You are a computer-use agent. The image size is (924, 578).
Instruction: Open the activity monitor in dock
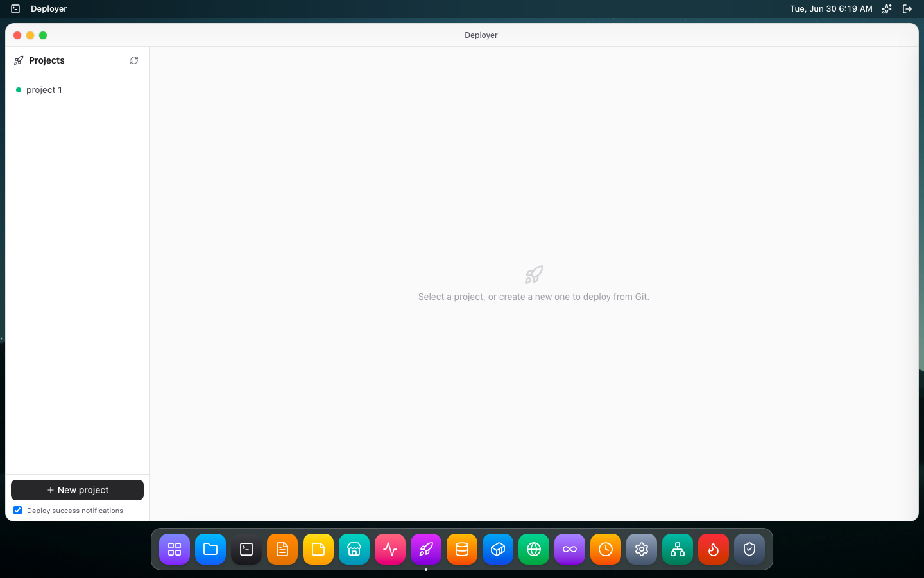390,549
